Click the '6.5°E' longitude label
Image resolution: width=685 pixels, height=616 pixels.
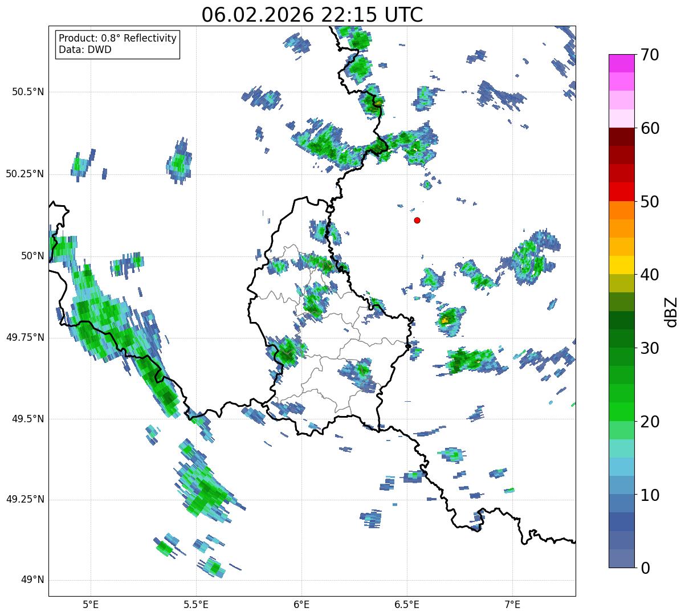pyautogui.click(x=407, y=604)
